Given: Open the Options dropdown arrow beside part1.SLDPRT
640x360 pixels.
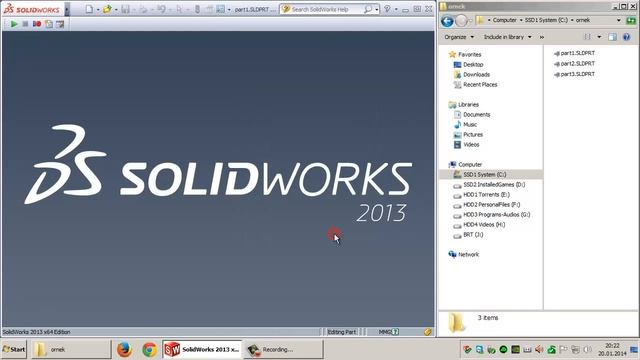Looking at the screenshot, I should [x=229, y=9].
